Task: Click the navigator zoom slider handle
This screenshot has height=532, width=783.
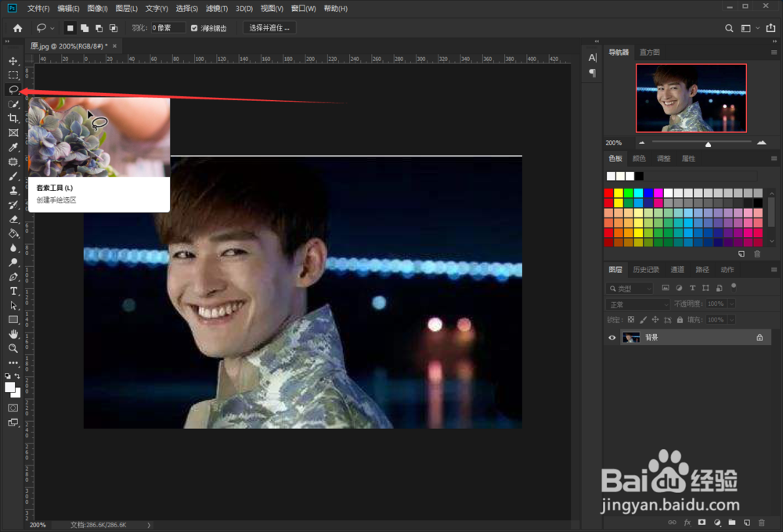Action: (x=708, y=144)
